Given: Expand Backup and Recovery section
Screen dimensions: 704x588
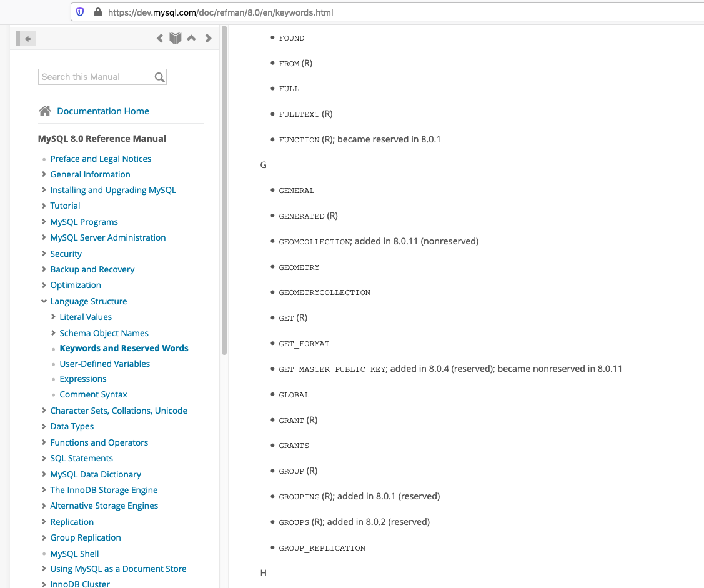Looking at the screenshot, I should point(44,269).
